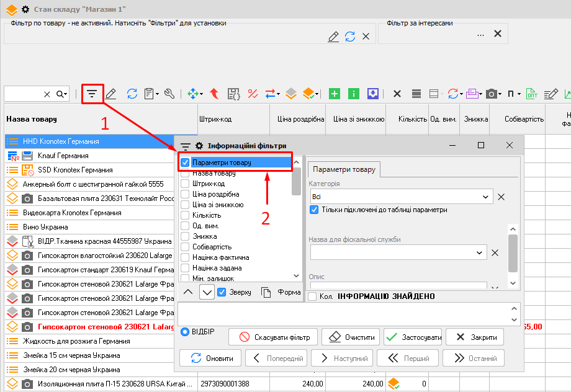Open the filters icon in the toolbar
Screen dimensions: 571x392
pos(92,94)
